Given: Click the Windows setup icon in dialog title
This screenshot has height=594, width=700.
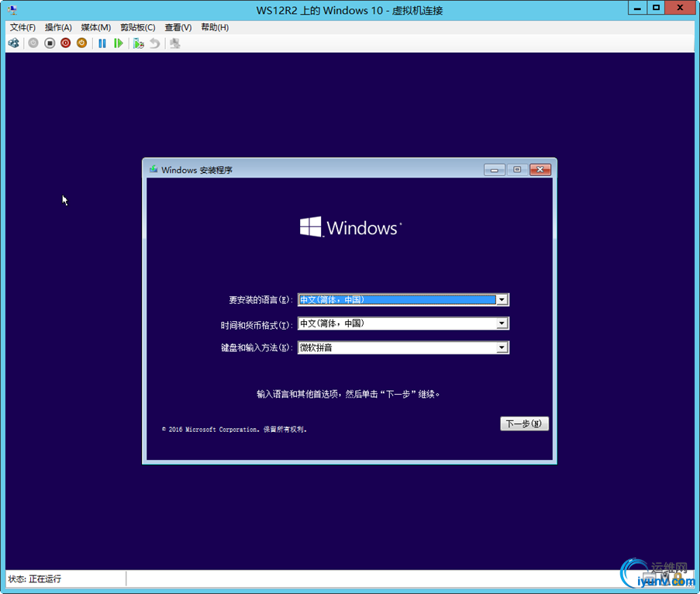Looking at the screenshot, I should 153,169.
